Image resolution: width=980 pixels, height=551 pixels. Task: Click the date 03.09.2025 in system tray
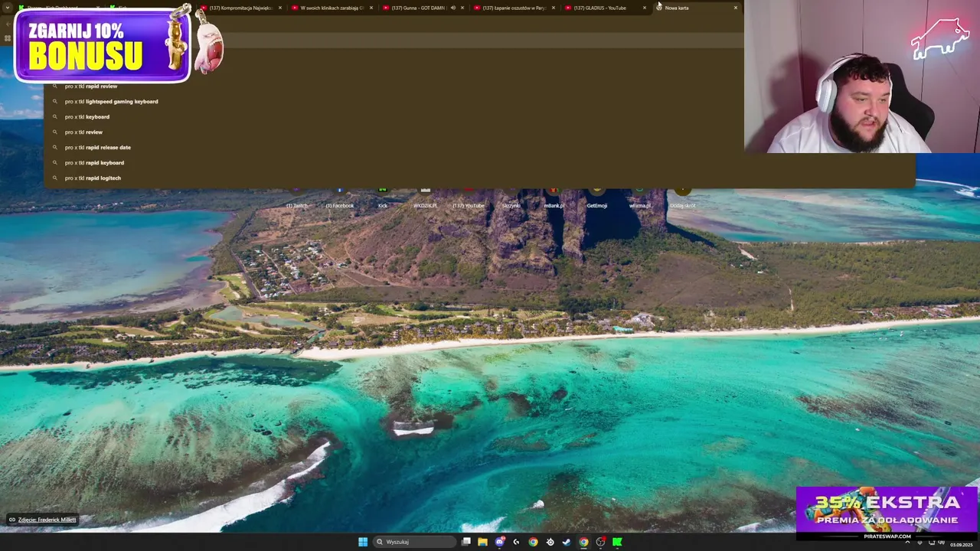click(x=962, y=544)
